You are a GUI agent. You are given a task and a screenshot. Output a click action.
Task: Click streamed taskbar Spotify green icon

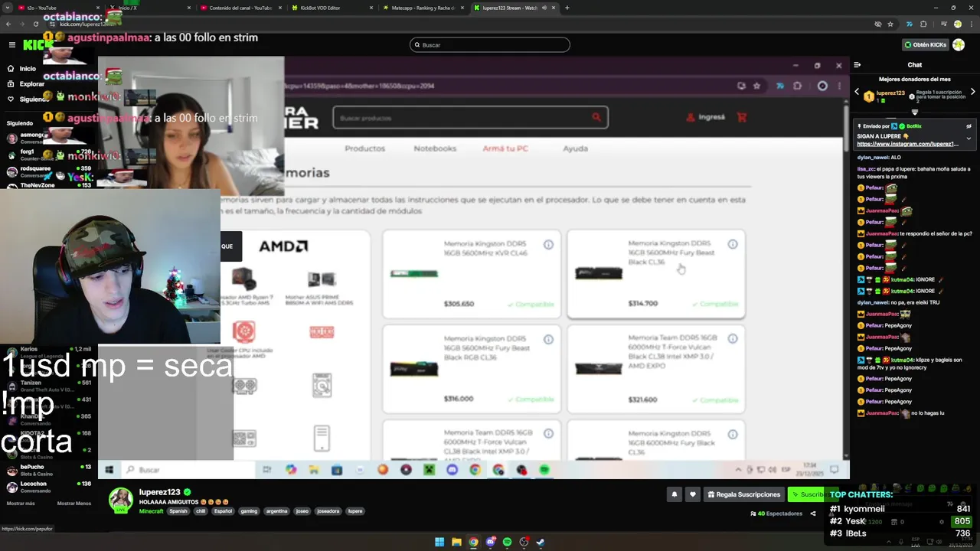tap(544, 470)
